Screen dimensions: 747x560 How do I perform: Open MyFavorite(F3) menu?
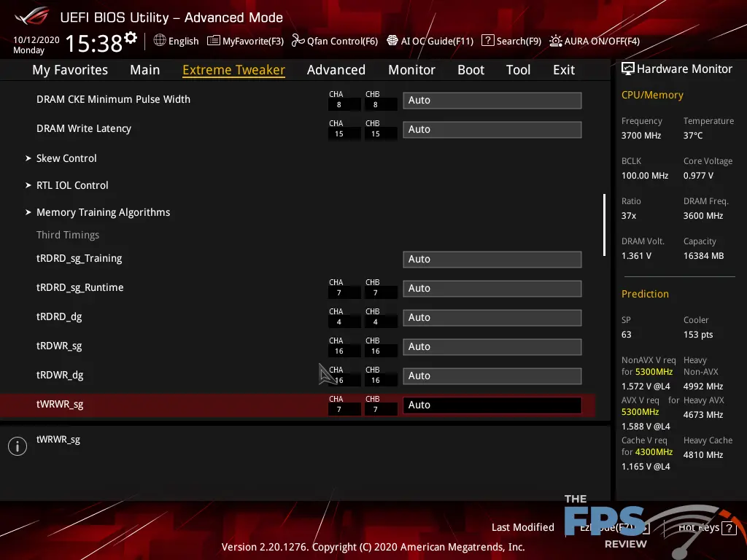coord(253,41)
